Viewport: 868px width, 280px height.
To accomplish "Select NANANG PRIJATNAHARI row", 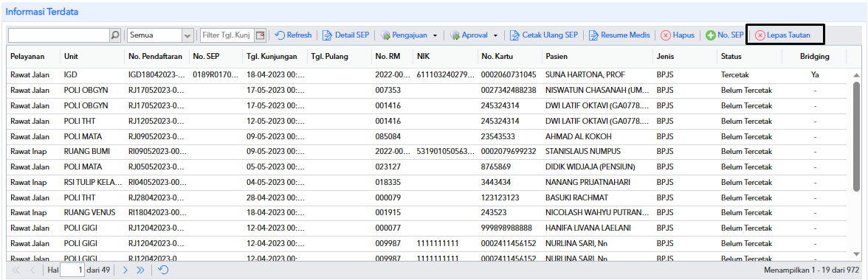I will (x=427, y=182).
